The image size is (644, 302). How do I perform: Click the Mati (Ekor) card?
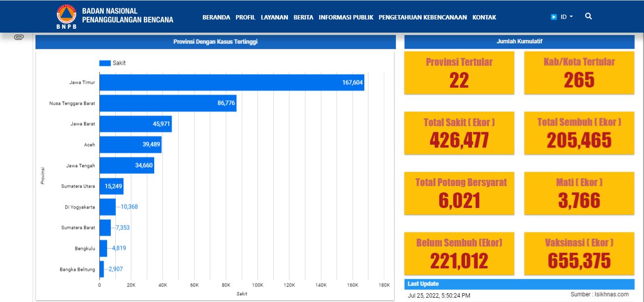[x=579, y=193]
